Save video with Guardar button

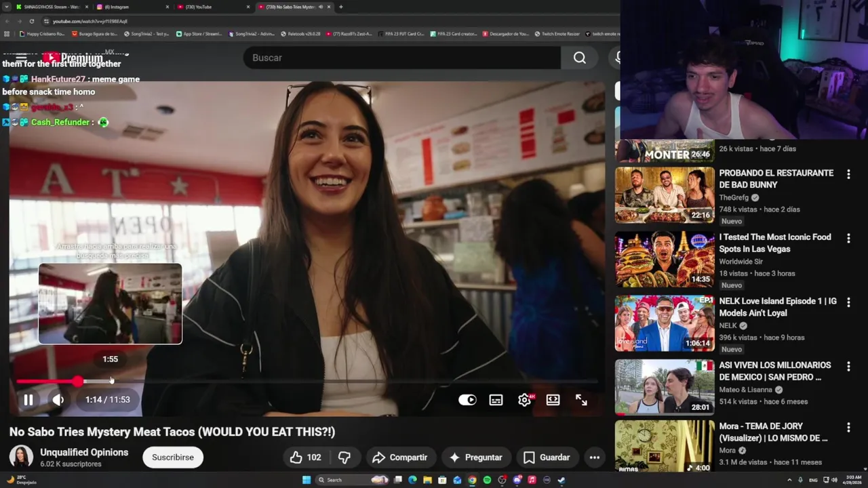coord(547,457)
